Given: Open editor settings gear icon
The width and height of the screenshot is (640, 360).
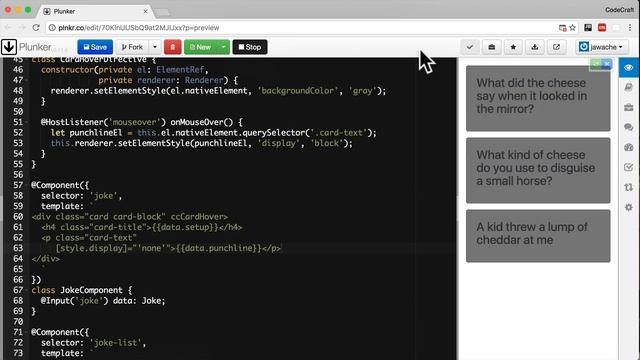Looking at the screenshot, I should point(629,207).
